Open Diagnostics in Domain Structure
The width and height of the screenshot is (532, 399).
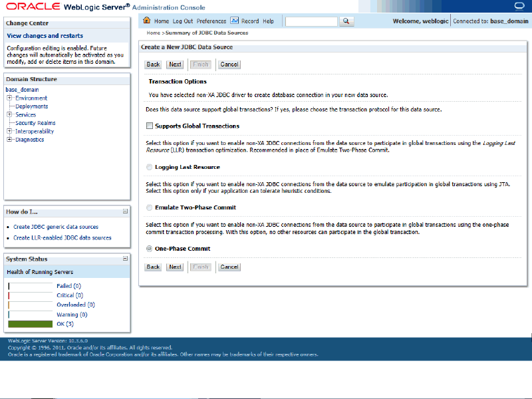[x=29, y=140]
